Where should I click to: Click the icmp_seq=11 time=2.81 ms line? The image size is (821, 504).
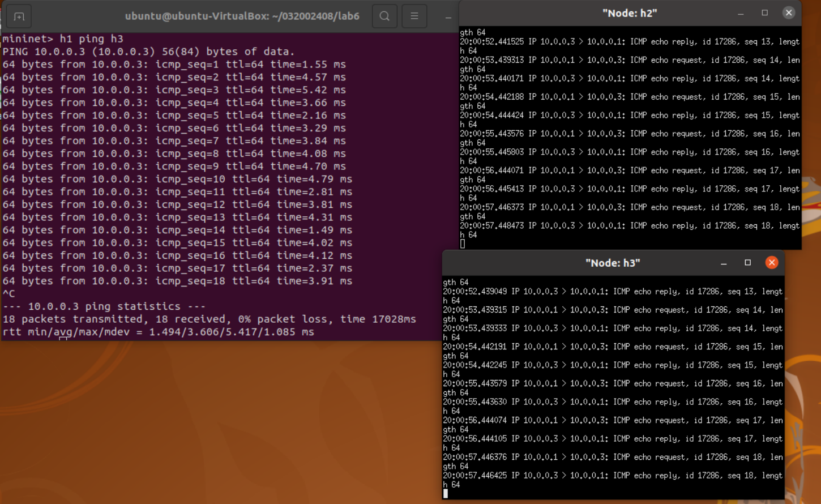(177, 192)
